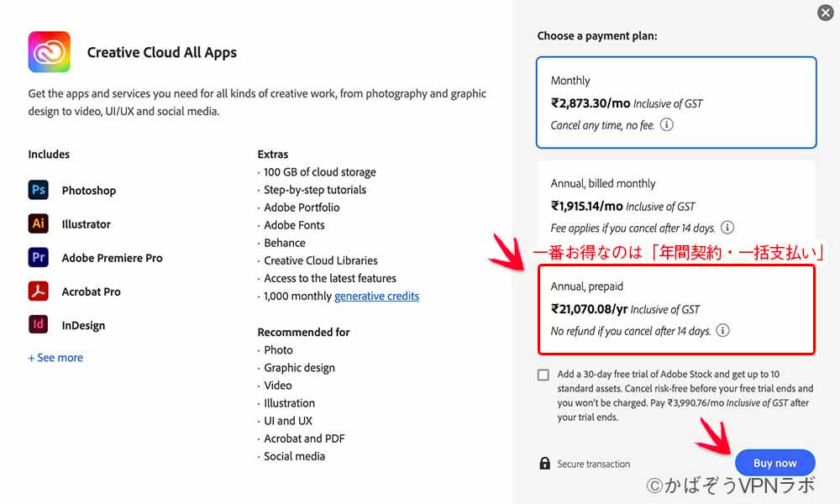Viewport: 840px width, 504px height.
Task: Close the payment plan dialog
Action: 826,13
